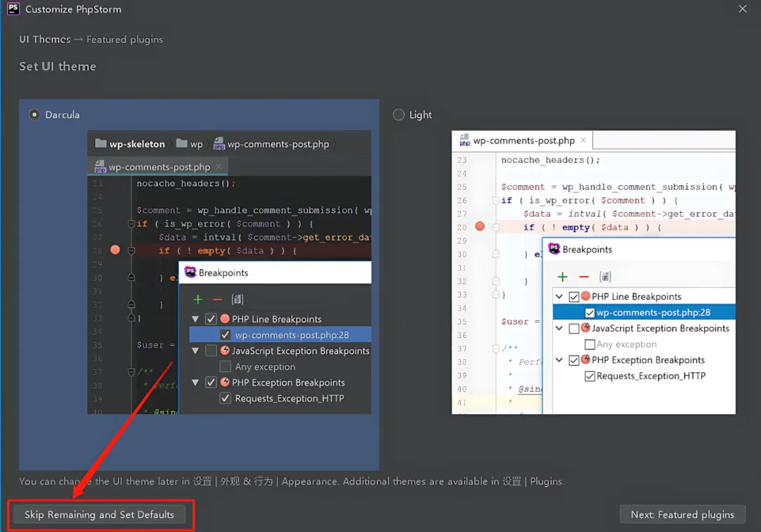Click the Breakpoints popup icon in Light preview

554,249
